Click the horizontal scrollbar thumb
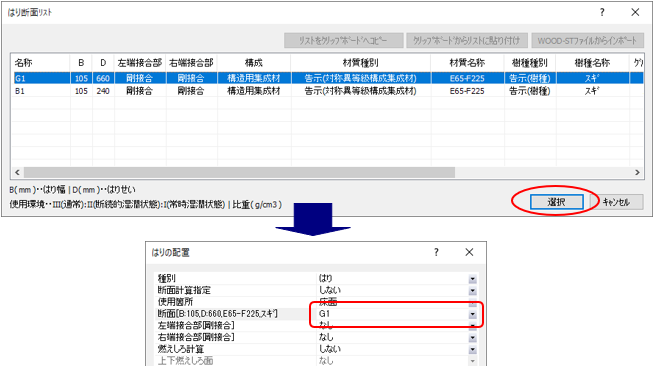The image size is (655, 390). tap(239, 172)
